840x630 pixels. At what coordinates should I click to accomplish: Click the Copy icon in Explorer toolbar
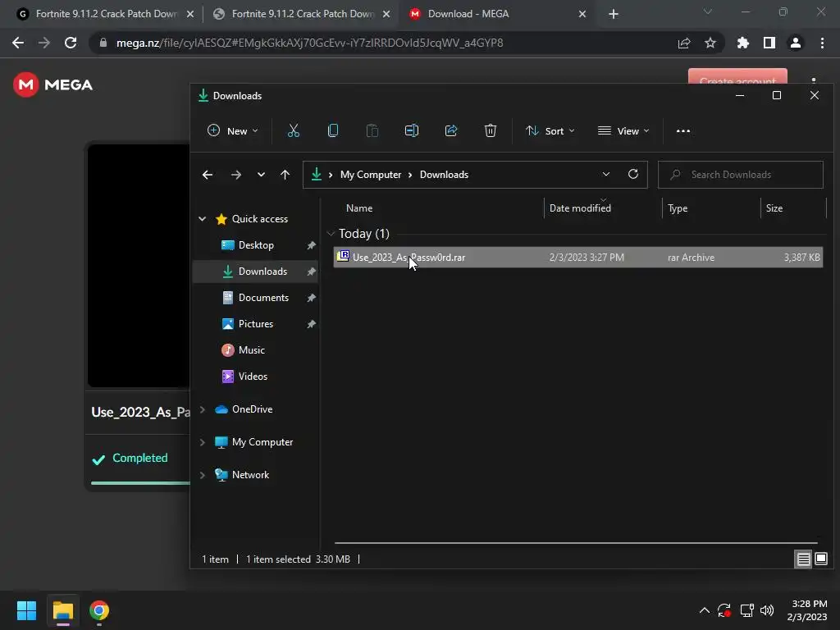pyautogui.click(x=333, y=130)
